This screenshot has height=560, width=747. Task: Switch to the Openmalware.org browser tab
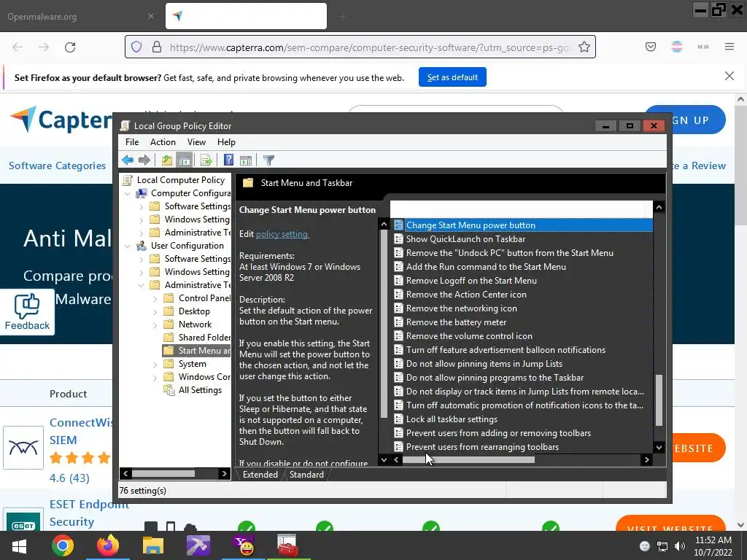coord(81,16)
